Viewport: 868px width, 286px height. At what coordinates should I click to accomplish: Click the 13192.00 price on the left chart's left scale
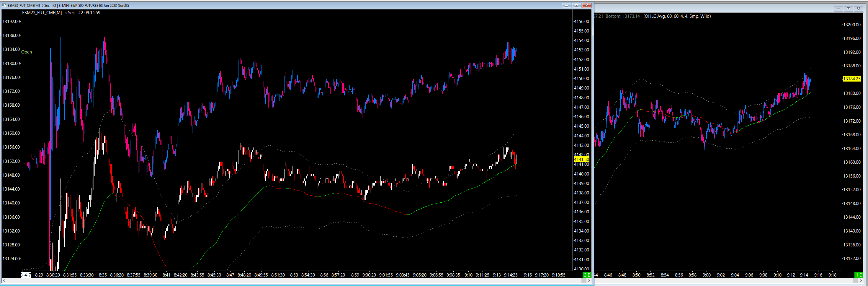click(11, 22)
